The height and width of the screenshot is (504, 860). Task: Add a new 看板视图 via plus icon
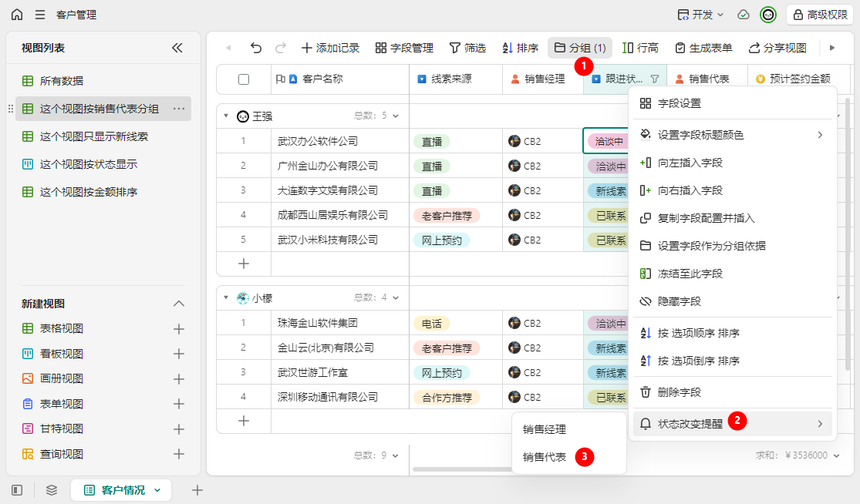[179, 354]
